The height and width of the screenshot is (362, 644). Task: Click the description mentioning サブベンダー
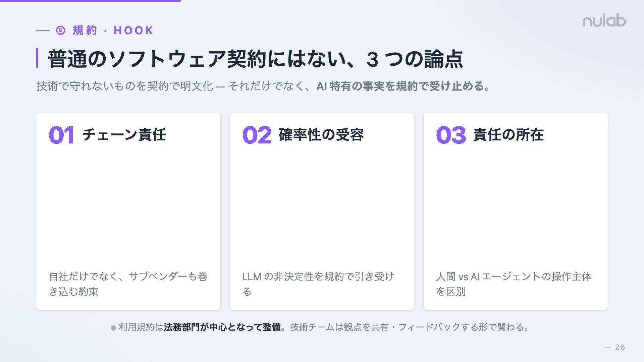click(128, 284)
